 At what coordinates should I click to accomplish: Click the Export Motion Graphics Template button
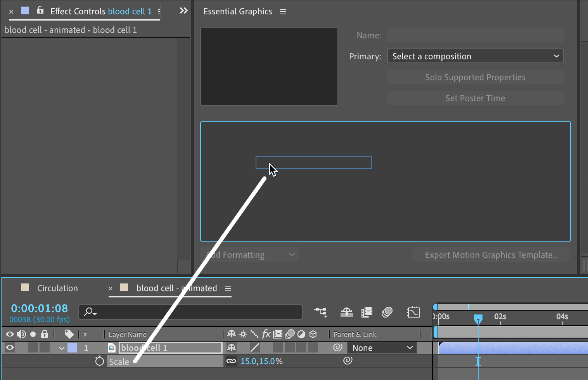491,255
